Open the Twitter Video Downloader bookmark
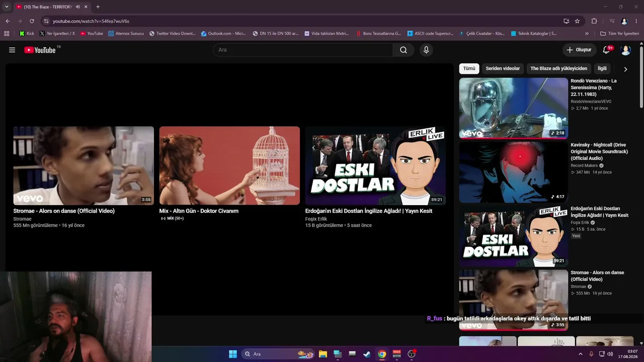 tap(173, 34)
